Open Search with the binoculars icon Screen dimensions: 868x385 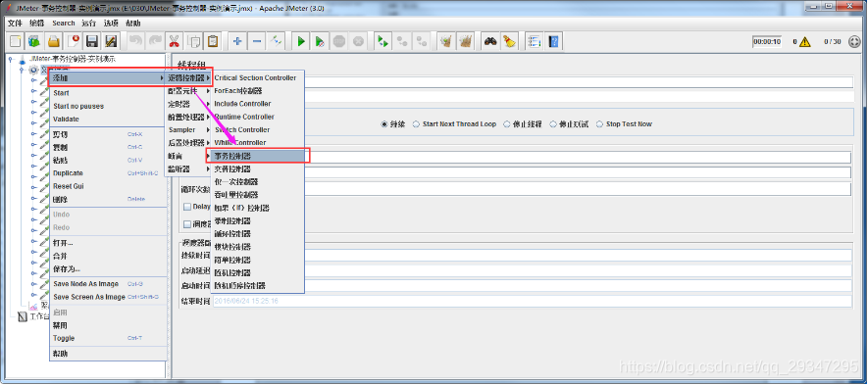point(490,41)
